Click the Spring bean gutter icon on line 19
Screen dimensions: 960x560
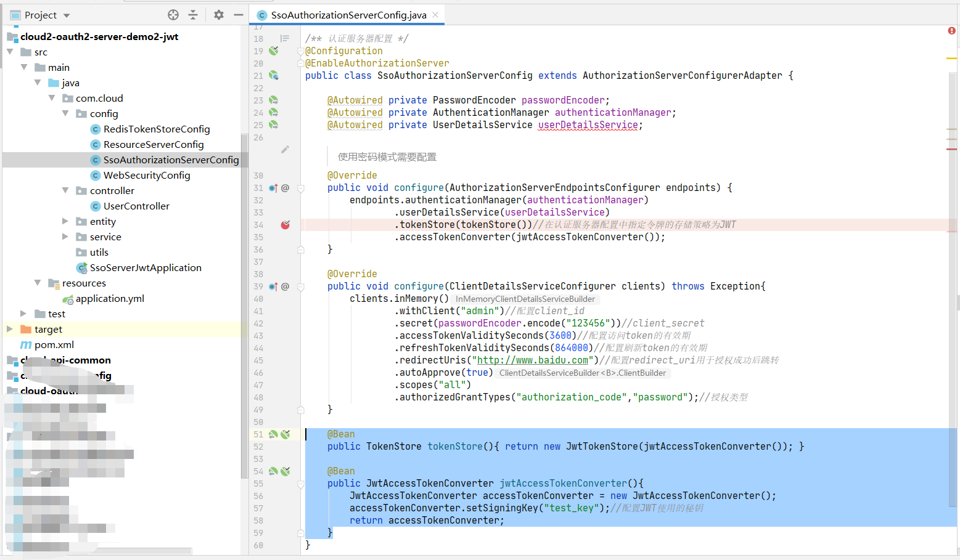pos(273,51)
